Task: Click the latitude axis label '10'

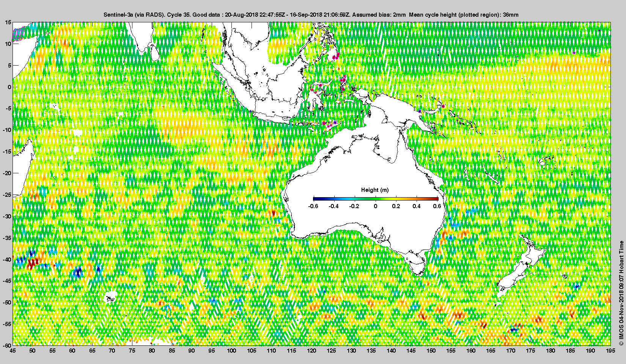Action: click(8, 44)
